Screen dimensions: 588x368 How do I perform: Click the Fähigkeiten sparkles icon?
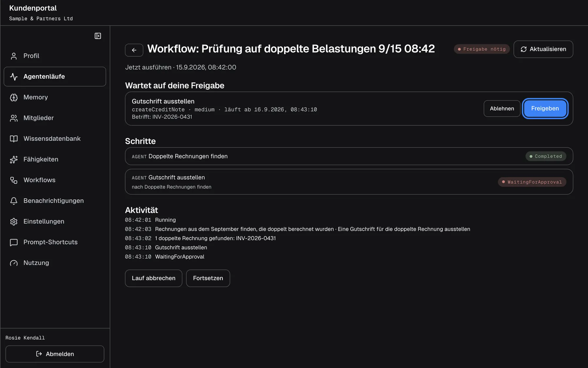click(14, 159)
